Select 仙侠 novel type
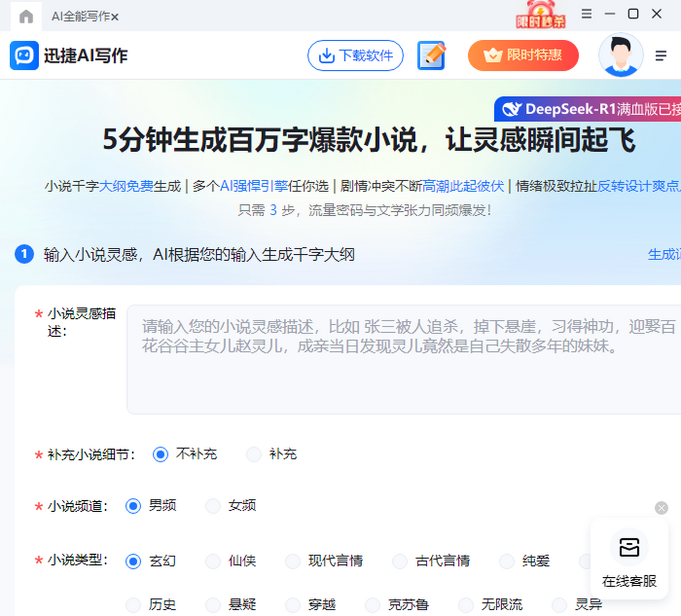 [213, 561]
